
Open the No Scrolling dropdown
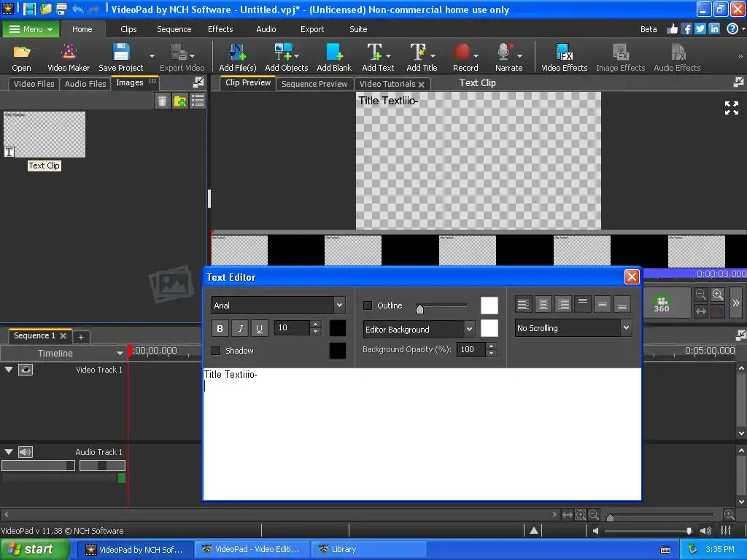[626, 327]
